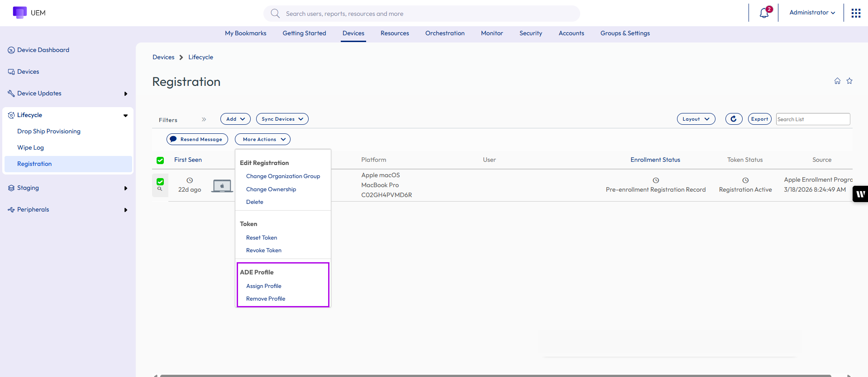Click the magnifier icon under row checkbox
Screen dimensions: 868x377
pos(160,189)
